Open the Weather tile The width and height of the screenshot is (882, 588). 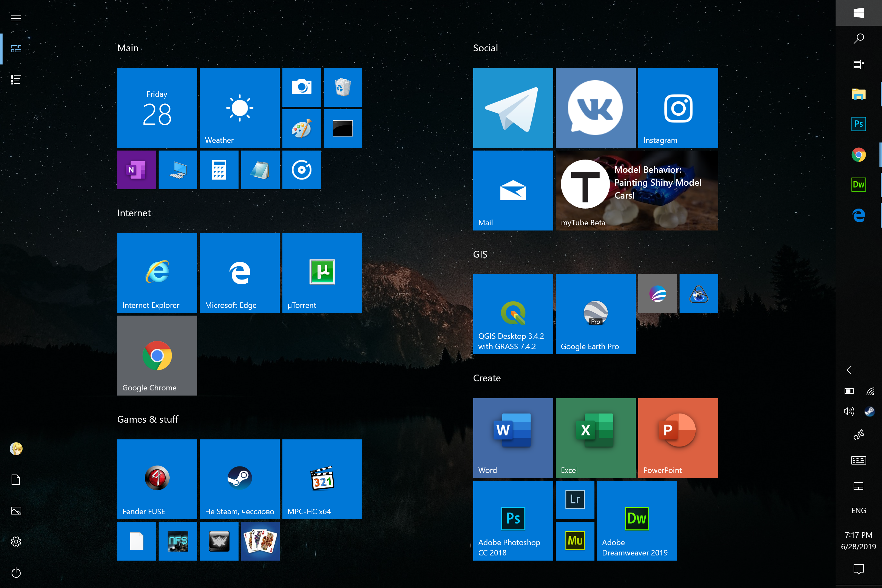(x=240, y=108)
